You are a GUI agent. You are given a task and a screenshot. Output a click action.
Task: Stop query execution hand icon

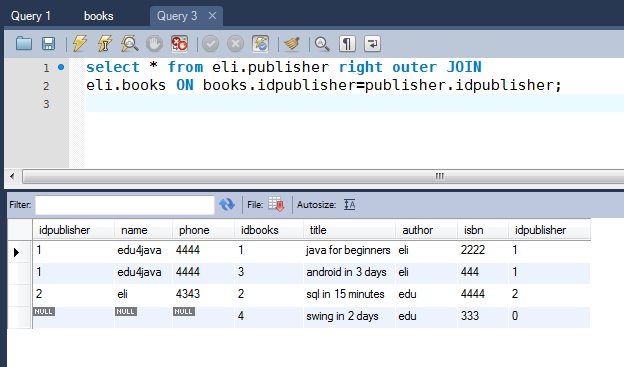click(154, 43)
